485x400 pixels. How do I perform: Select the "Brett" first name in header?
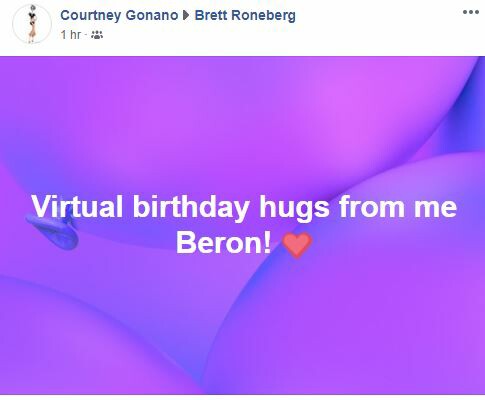pyautogui.click(x=212, y=15)
